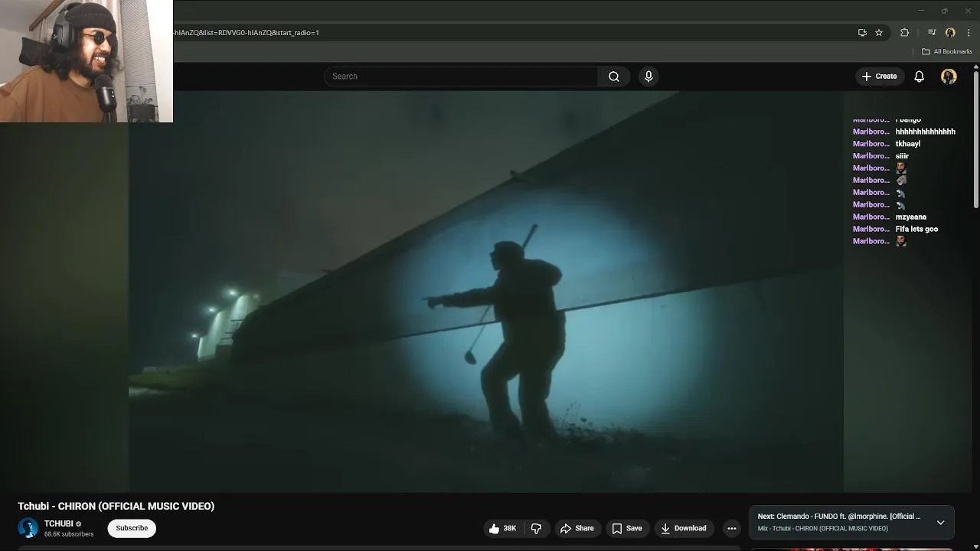Click chat message 'hhhhhhhhhhhhhhh'
The width and height of the screenshot is (980, 551).
point(926,132)
